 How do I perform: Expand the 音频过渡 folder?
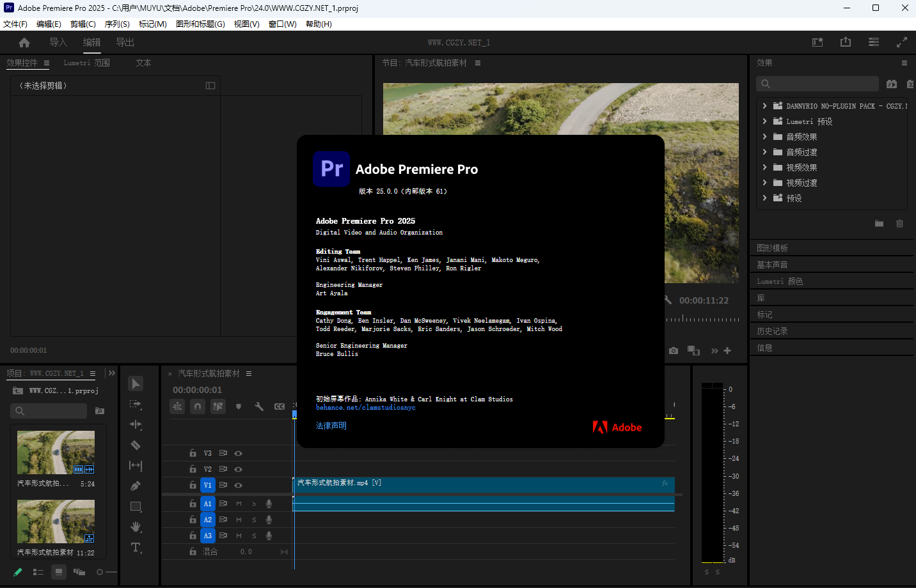point(764,152)
